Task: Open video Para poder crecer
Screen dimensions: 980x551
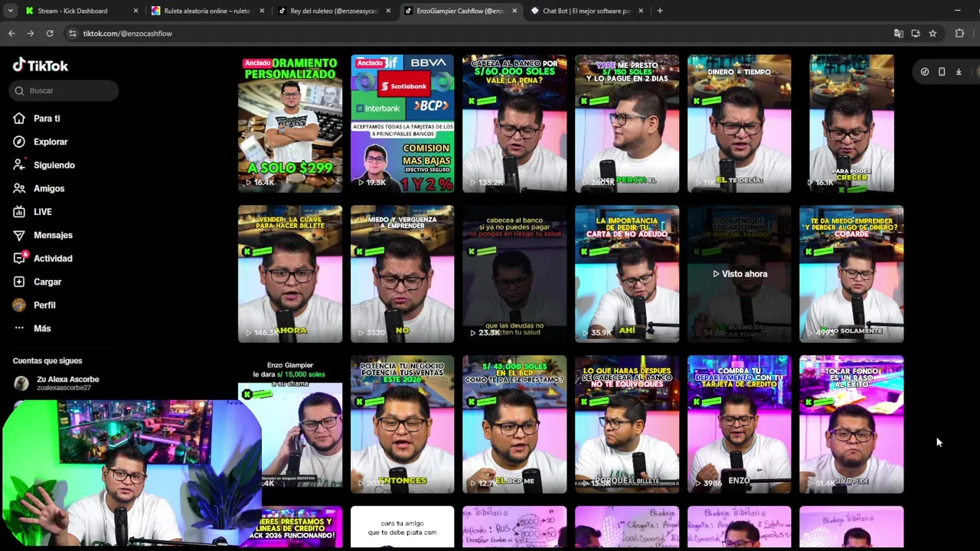Action: click(851, 123)
